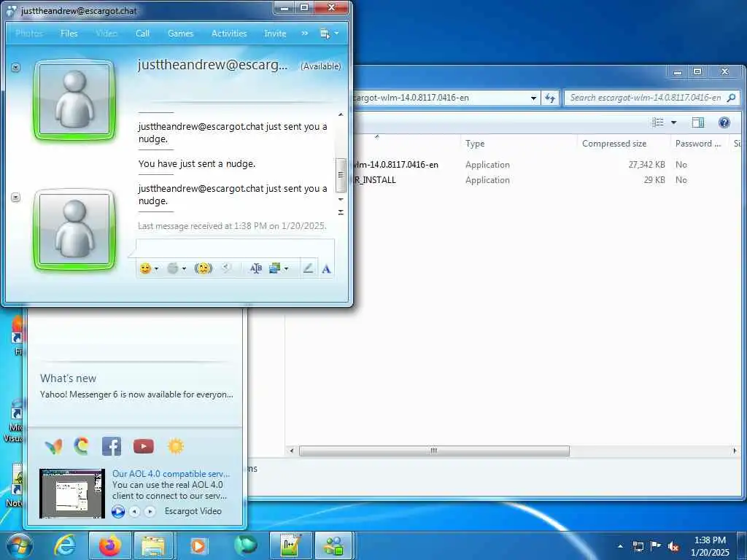Open the winks picker icon

[x=173, y=268]
